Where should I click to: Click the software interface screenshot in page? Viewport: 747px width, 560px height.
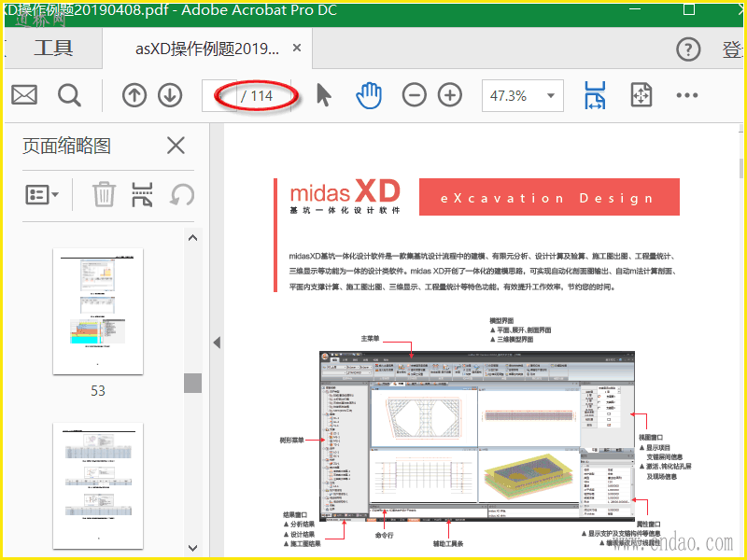pyautogui.click(x=477, y=435)
